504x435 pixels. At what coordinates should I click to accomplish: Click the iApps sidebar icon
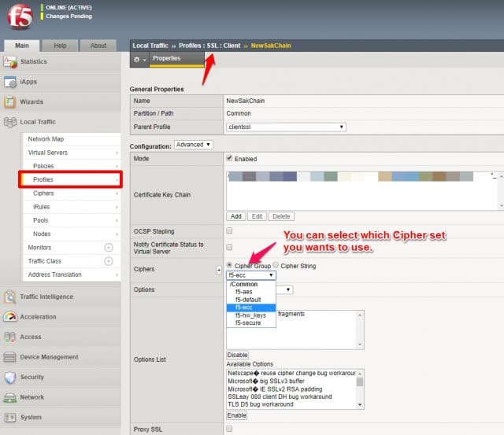tap(10, 82)
